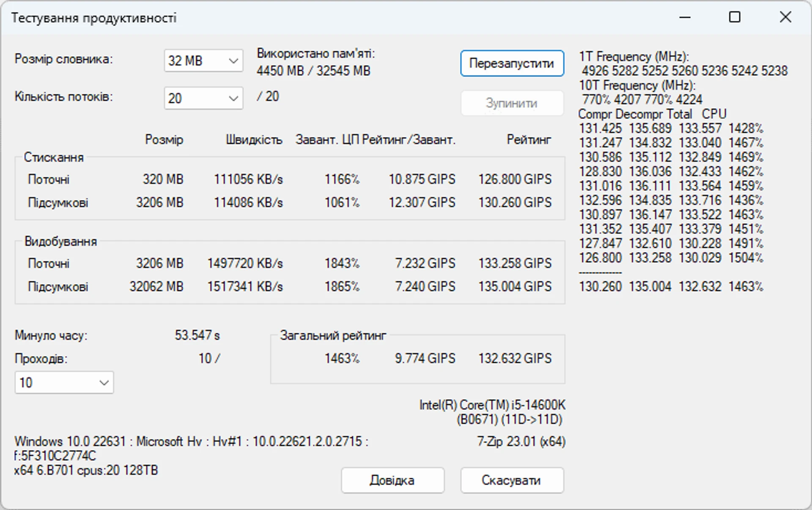The width and height of the screenshot is (812, 510).
Task: Click the 7-Zip 23.01 (x64) version text
Action: [521, 441]
